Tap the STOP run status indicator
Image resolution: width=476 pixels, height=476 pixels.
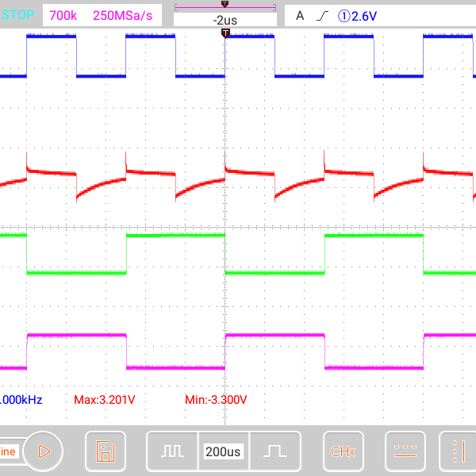click(17, 15)
